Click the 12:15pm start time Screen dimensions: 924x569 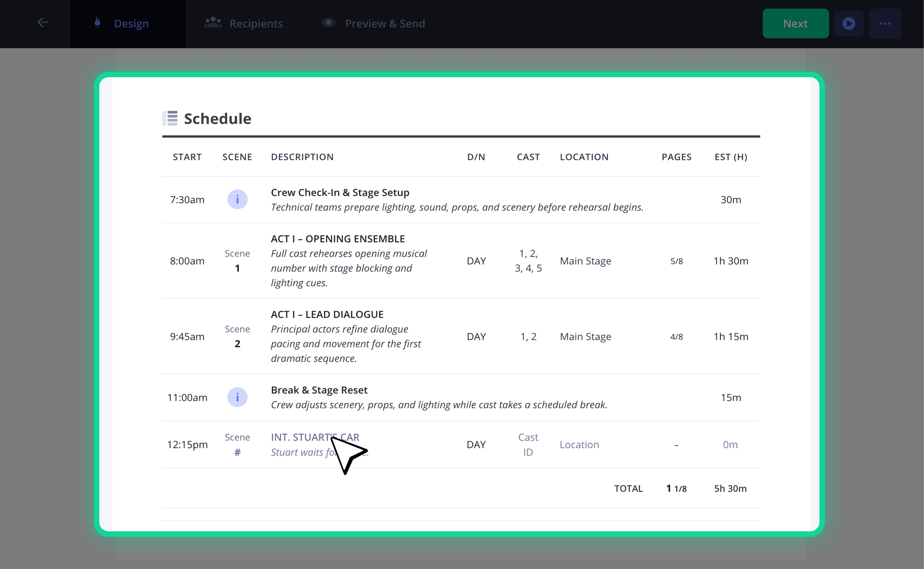[188, 445]
